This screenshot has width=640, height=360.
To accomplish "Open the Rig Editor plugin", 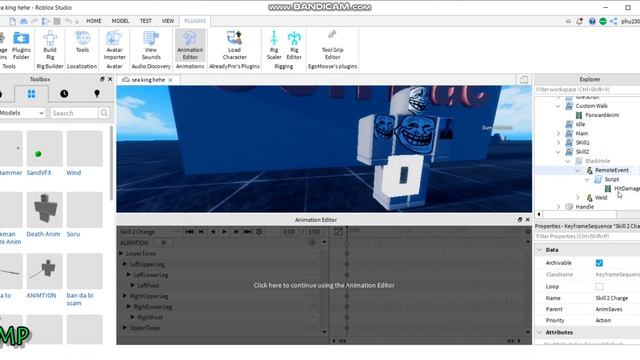I will coord(294,45).
